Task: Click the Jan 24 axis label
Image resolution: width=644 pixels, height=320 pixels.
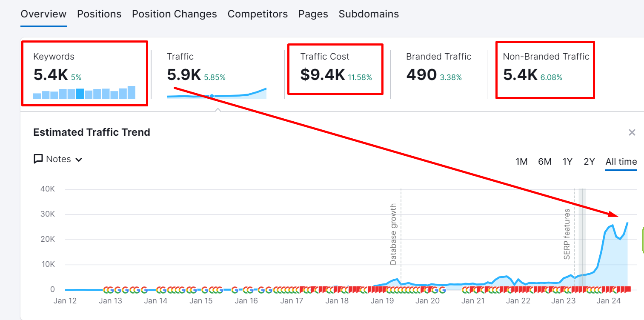Action: coord(608,301)
